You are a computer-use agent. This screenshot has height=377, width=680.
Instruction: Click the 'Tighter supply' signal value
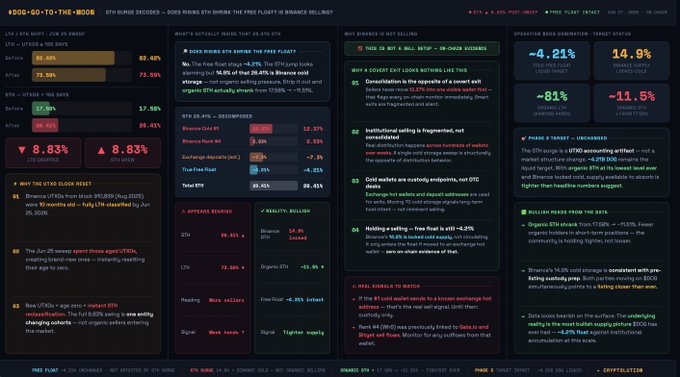click(x=303, y=333)
